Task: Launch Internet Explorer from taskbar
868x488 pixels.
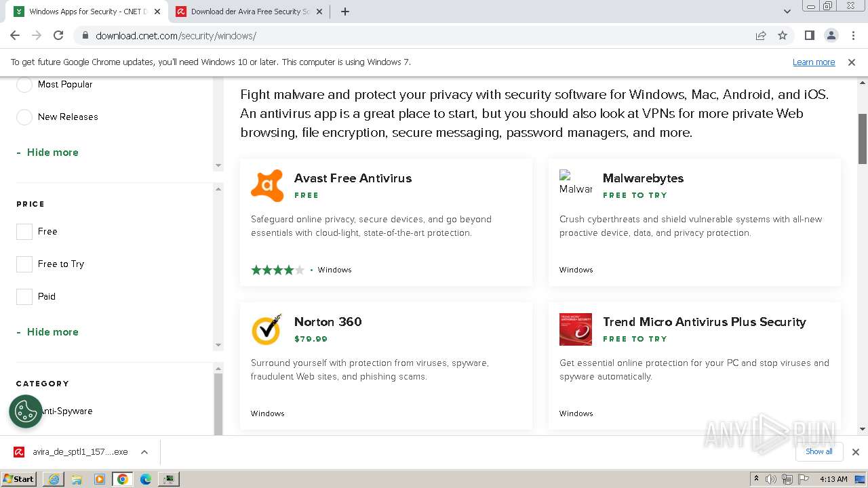Action: click(54, 479)
